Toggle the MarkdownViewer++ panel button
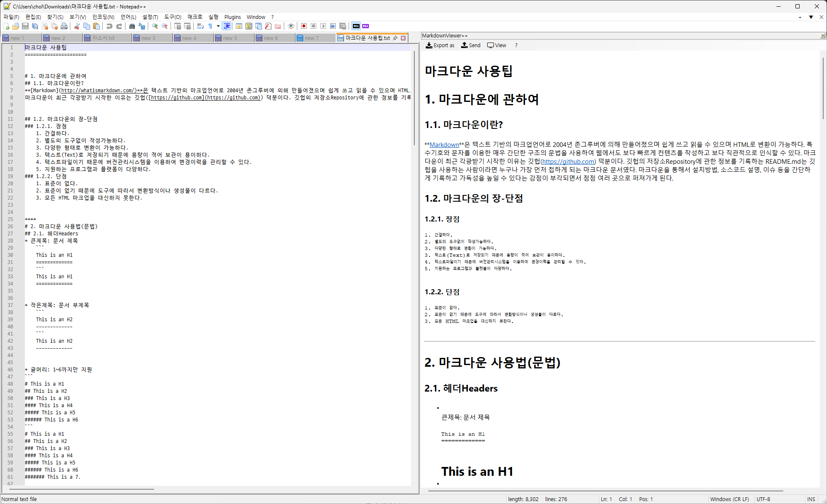827x504 pixels. click(356, 26)
